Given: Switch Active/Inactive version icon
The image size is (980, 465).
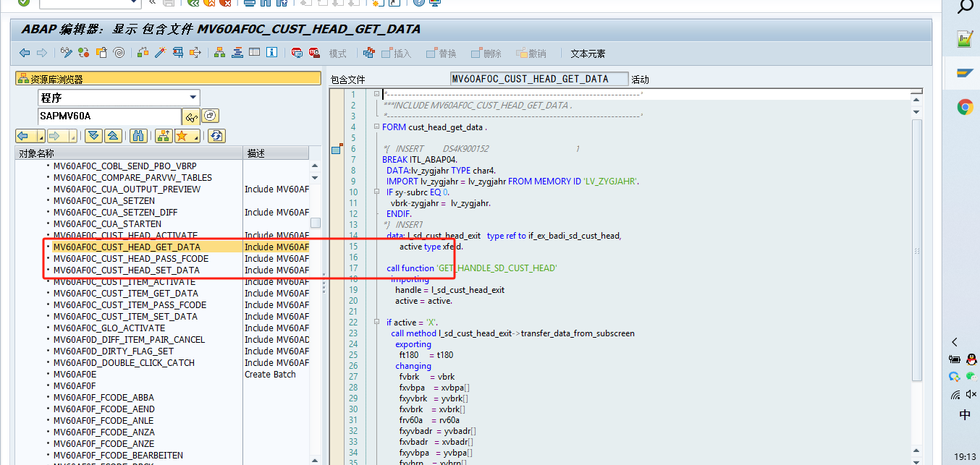Looking at the screenshot, I should [x=84, y=53].
